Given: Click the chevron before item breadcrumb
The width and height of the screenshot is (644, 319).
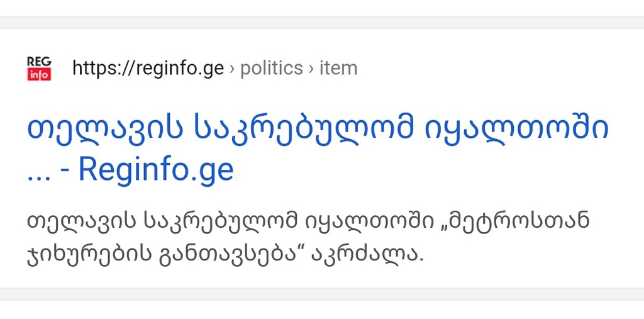Looking at the screenshot, I should point(311,69).
